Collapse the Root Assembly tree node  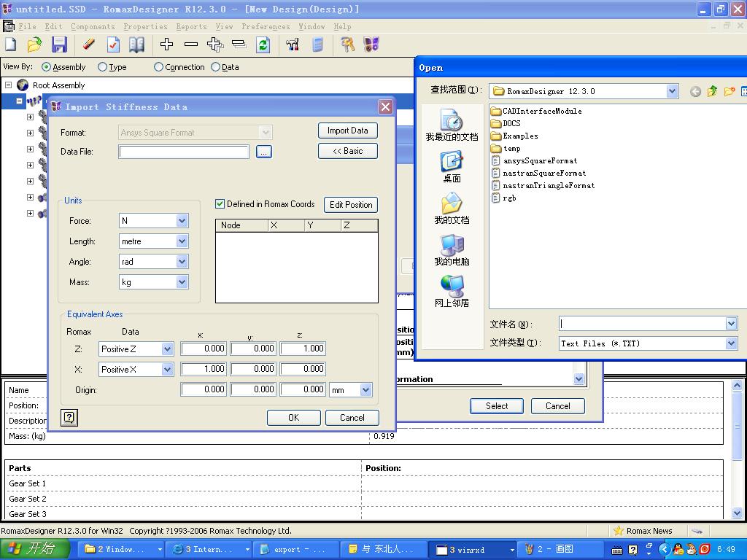pos(8,85)
